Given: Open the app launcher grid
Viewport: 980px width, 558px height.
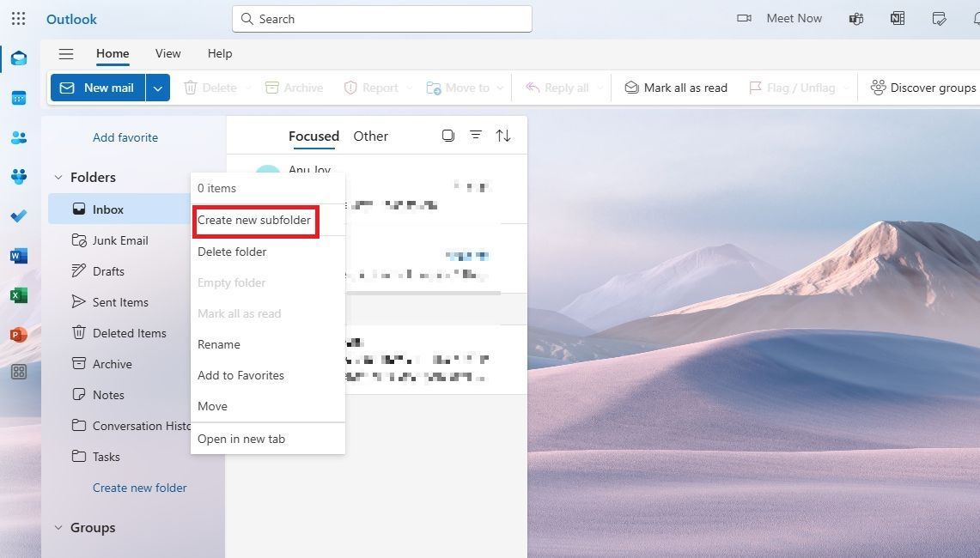Looking at the screenshot, I should (18, 18).
